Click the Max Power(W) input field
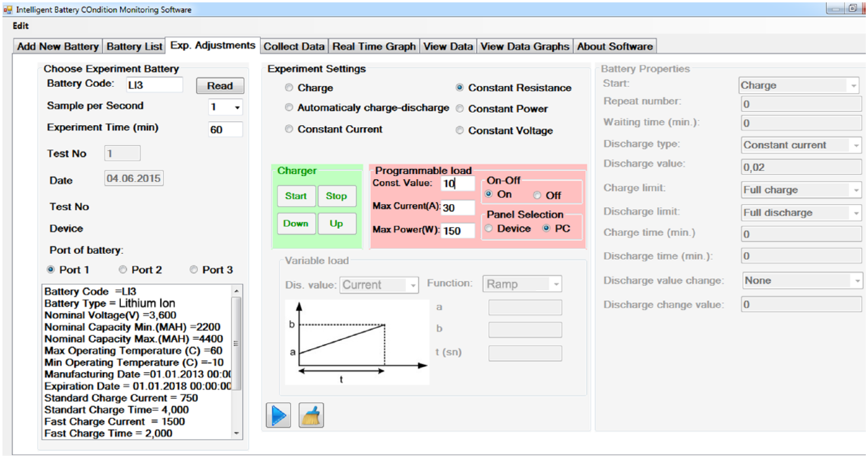The width and height of the screenshot is (868, 458). click(x=458, y=231)
